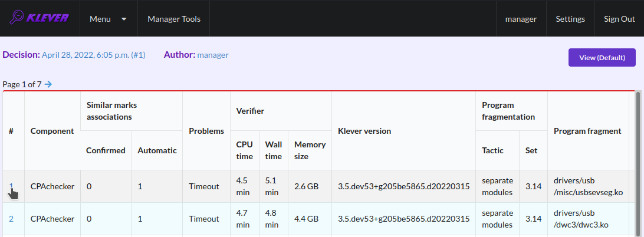Go to next page with arrow icon
644x237 pixels.
(48, 84)
